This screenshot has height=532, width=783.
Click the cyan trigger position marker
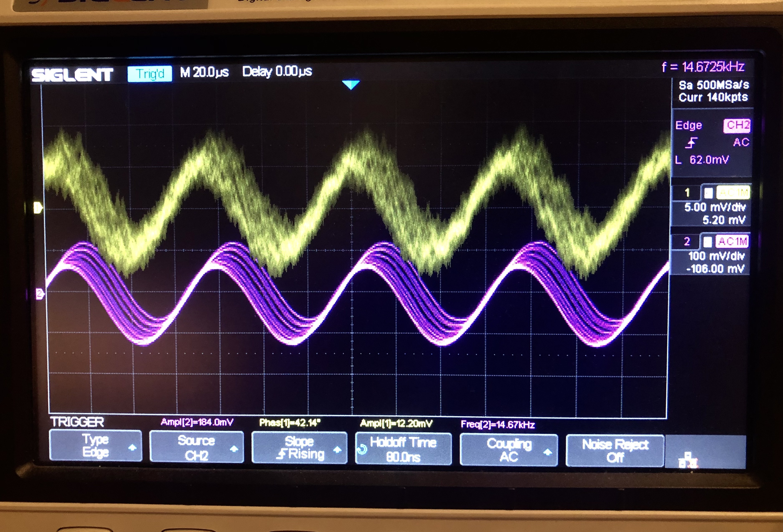[x=350, y=84]
